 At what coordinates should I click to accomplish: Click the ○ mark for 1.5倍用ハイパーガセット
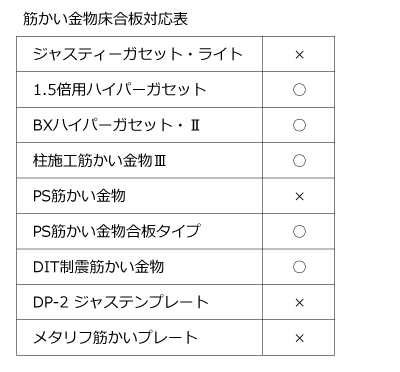(x=299, y=90)
